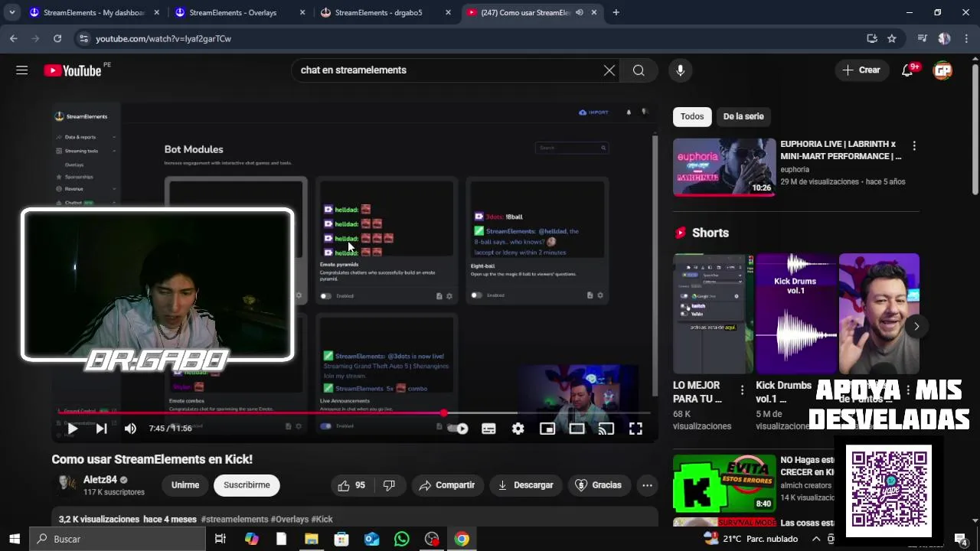Toggle the player autoplay switch
Screen dimensions: 980x551
click(x=458, y=429)
